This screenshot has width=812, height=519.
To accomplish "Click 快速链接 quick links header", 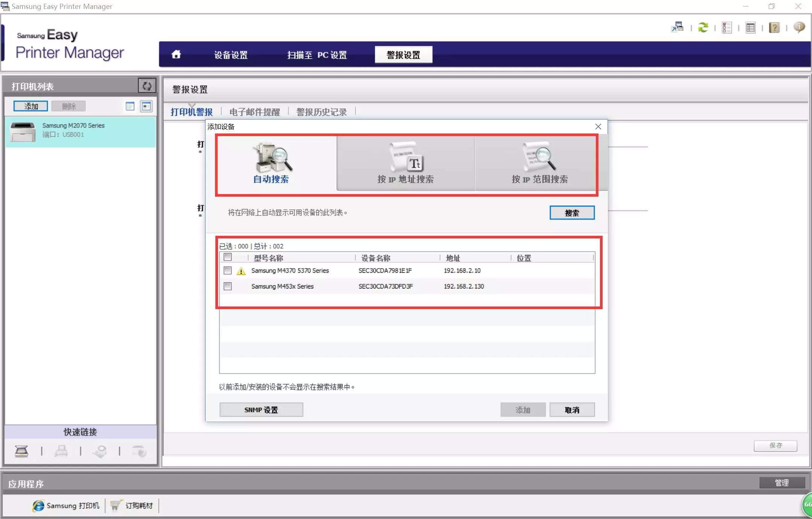I will click(80, 432).
